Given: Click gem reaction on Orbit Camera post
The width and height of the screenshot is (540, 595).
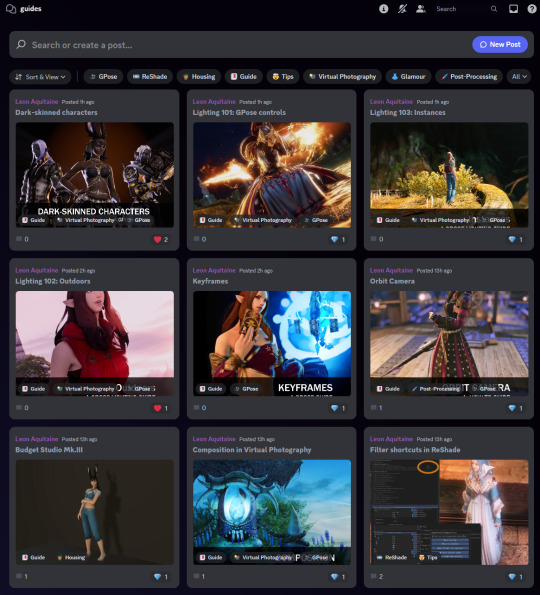Looking at the screenshot, I should pos(515,408).
